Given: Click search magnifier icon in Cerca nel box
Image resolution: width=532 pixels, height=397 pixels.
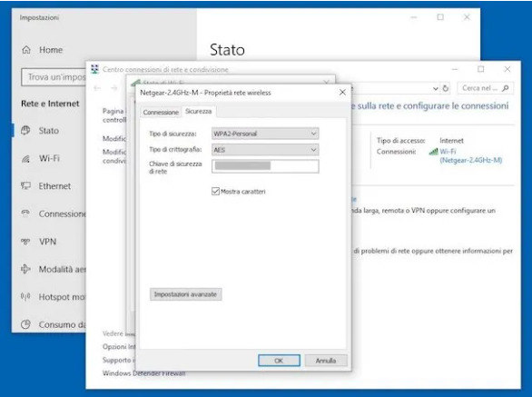Looking at the screenshot, I should 506,88.
